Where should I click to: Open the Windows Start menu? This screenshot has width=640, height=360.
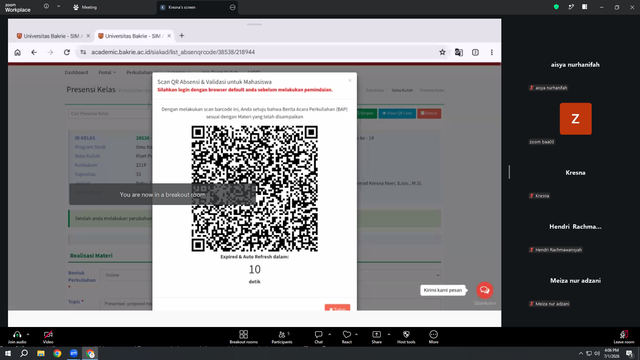[8, 353]
